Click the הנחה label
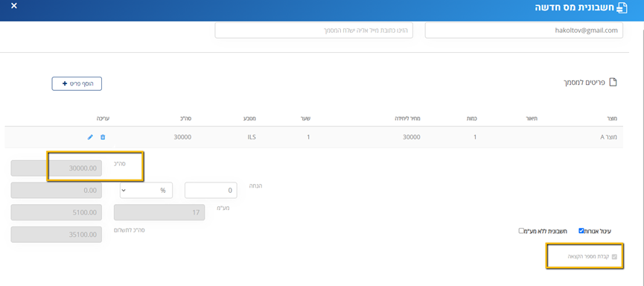The height and width of the screenshot is (286, 644). point(256,185)
